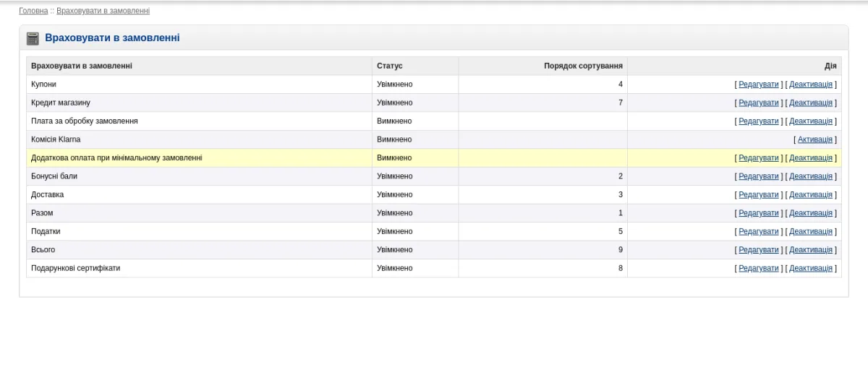Screen dimensions: 868x388
Task: Open the Враховувати в замовленні breadcrumb link
Action: point(103,11)
